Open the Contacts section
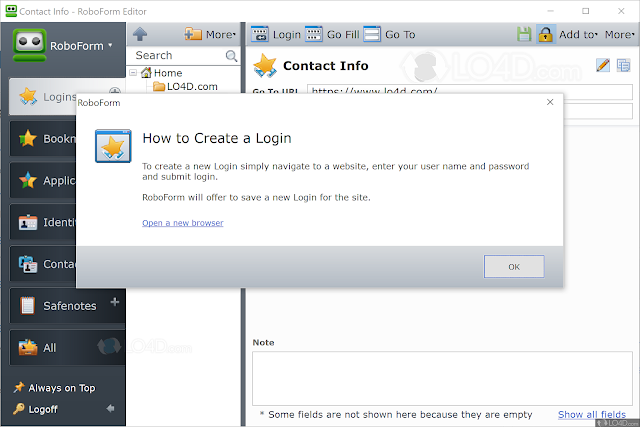The height and width of the screenshot is (427, 640). pos(43,264)
